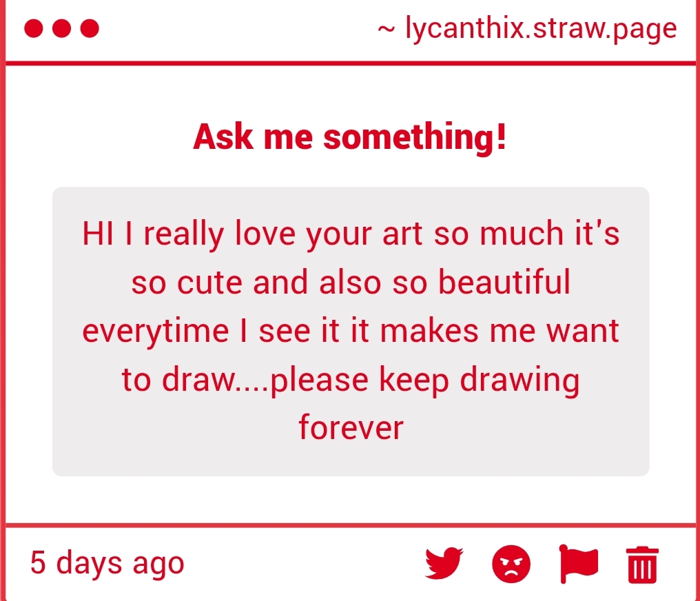Click the word "forever" in the message
The width and height of the screenshot is (700, 601).
click(x=351, y=427)
